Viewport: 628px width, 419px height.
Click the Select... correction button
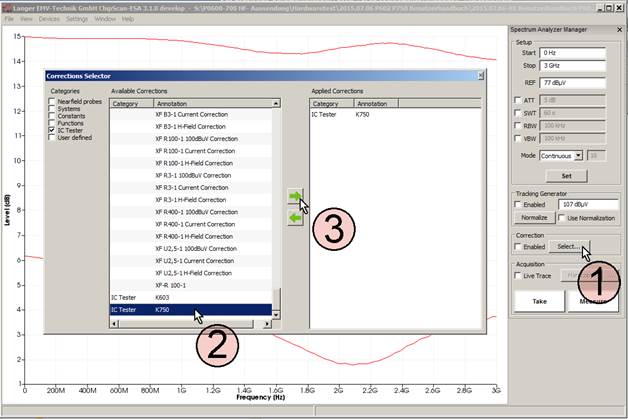tap(566, 246)
